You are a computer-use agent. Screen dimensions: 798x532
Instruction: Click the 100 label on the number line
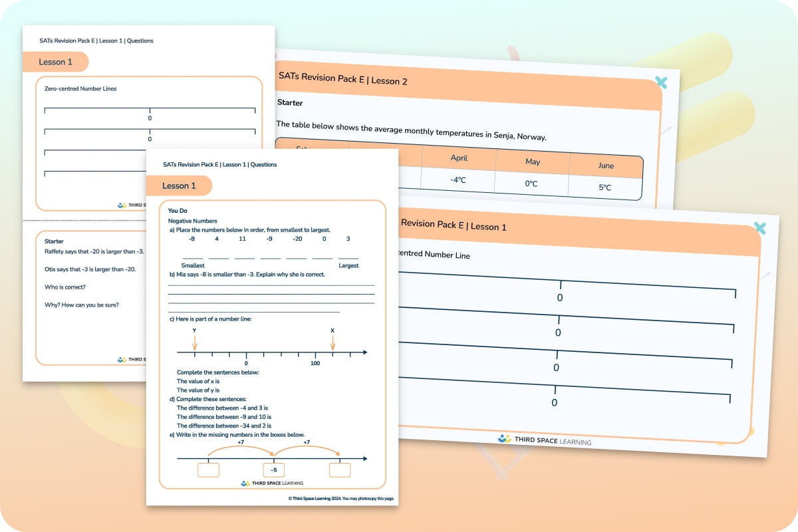coord(315,363)
